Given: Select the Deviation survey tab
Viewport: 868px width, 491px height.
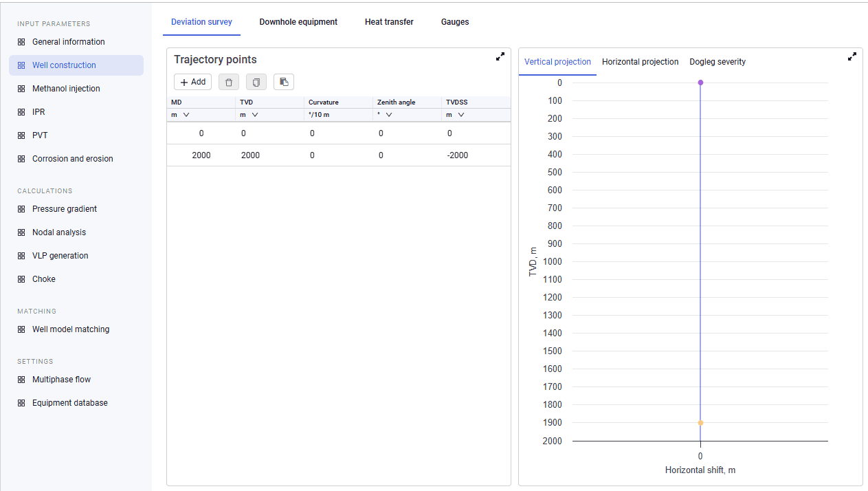Looking at the screenshot, I should tap(201, 22).
